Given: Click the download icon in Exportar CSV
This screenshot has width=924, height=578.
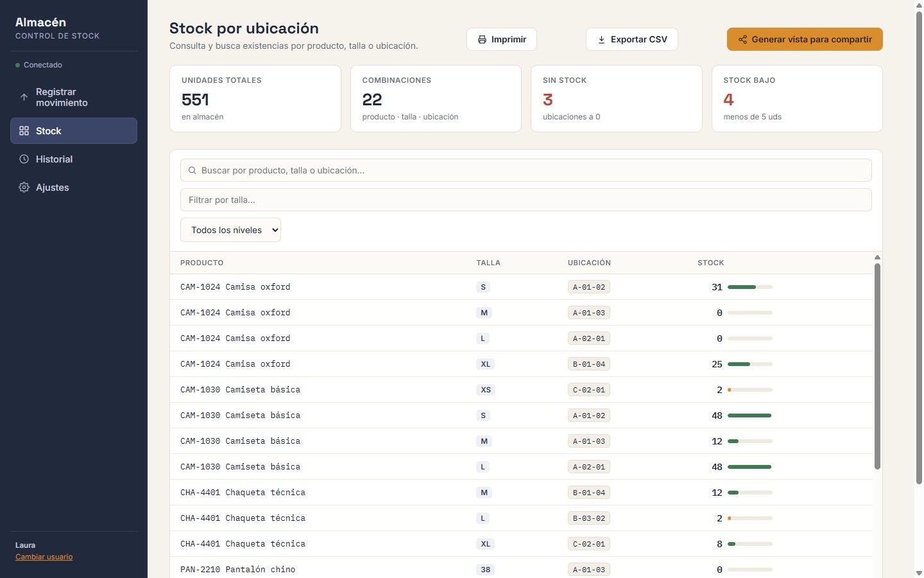Looking at the screenshot, I should (601, 40).
